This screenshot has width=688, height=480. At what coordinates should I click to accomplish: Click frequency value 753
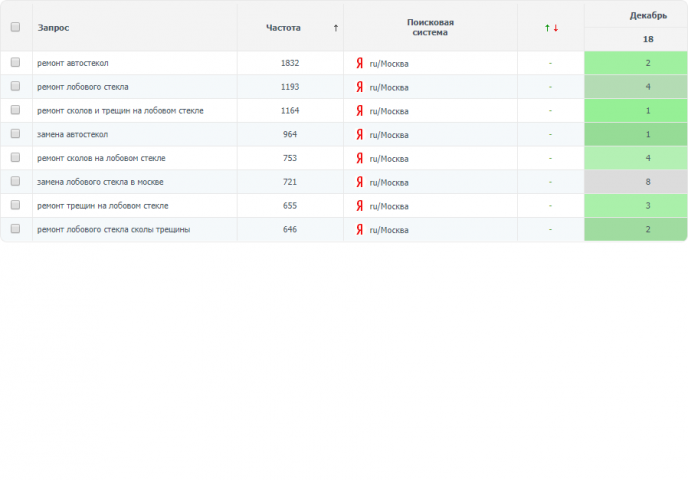(290, 158)
